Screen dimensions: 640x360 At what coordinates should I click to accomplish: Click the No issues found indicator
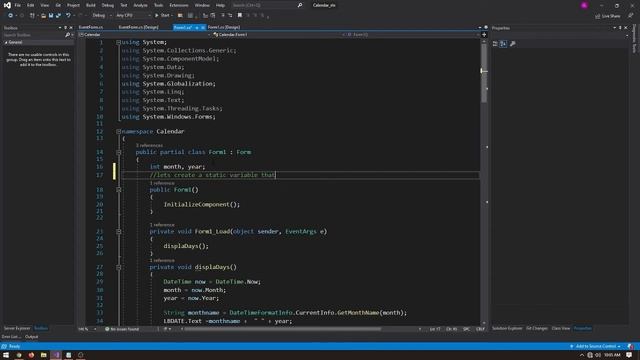122,329
